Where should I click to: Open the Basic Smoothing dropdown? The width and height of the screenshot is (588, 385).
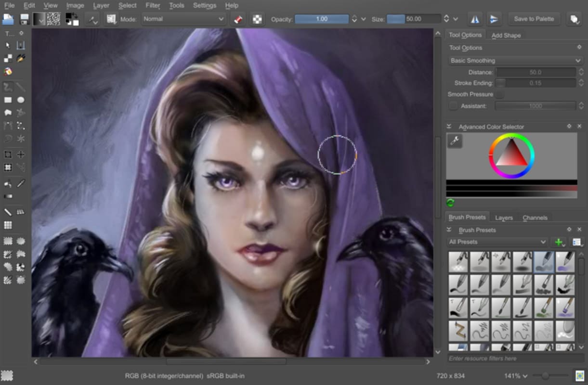coord(515,60)
